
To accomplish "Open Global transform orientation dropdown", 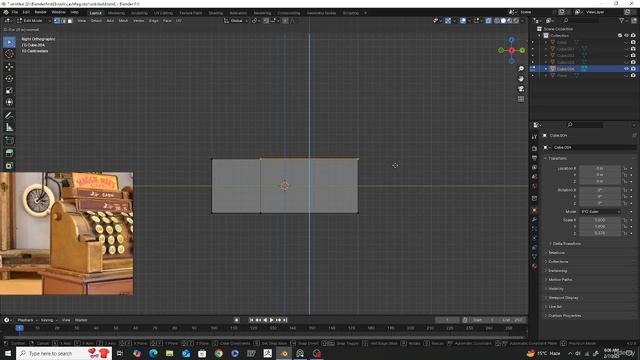I will [236, 20].
